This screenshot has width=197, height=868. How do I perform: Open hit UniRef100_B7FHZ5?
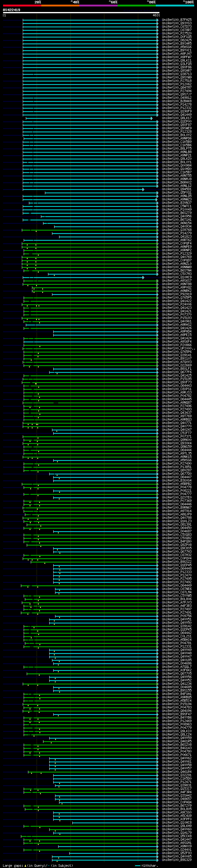176,20
